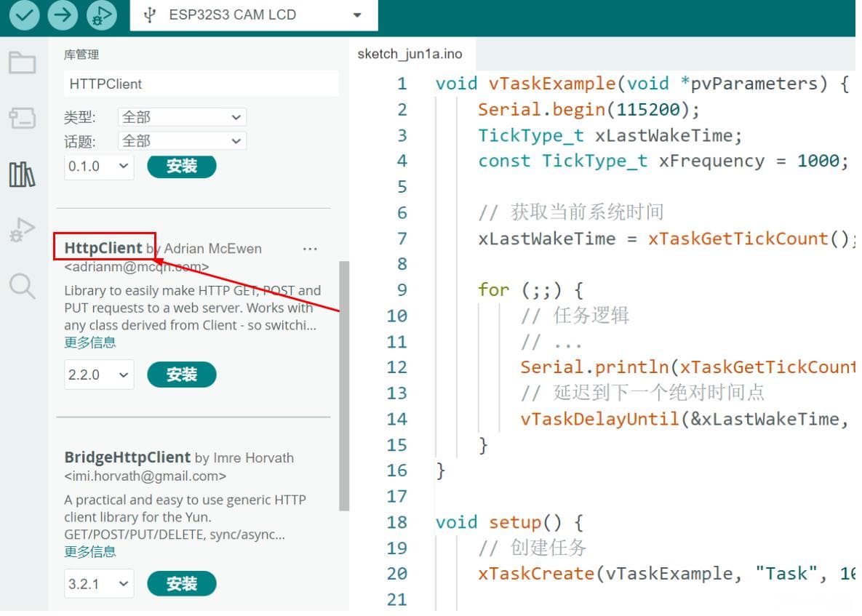Click 安装 next to version 0.1.0
The image size is (862, 616).
pyautogui.click(x=182, y=166)
